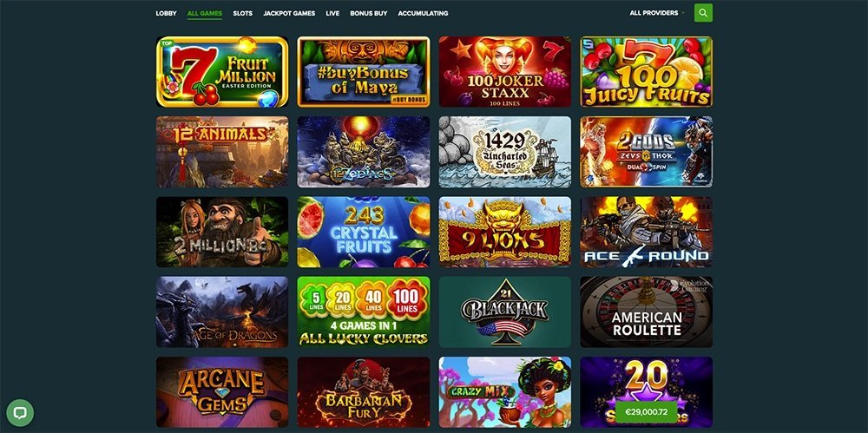This screenshot has height=433, width=868.
Task: Switch to the Lobby tab
Action: click(166, 13)
